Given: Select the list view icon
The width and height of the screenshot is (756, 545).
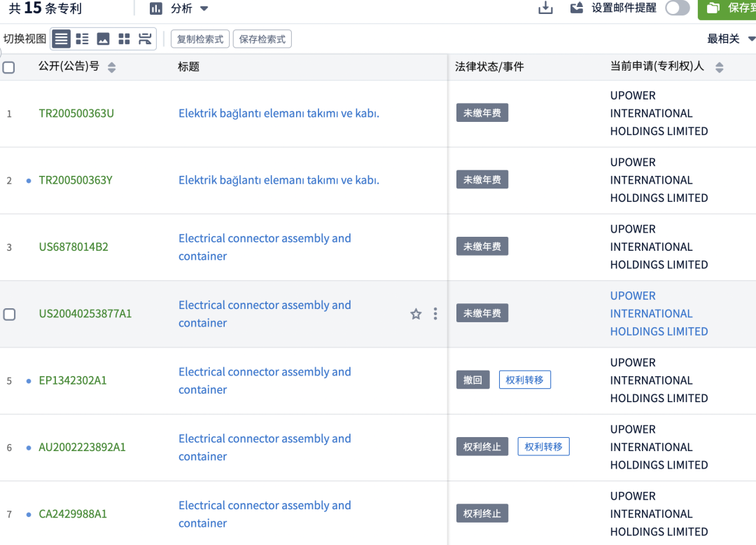Looking at the screenshot, I should point(61,39).
